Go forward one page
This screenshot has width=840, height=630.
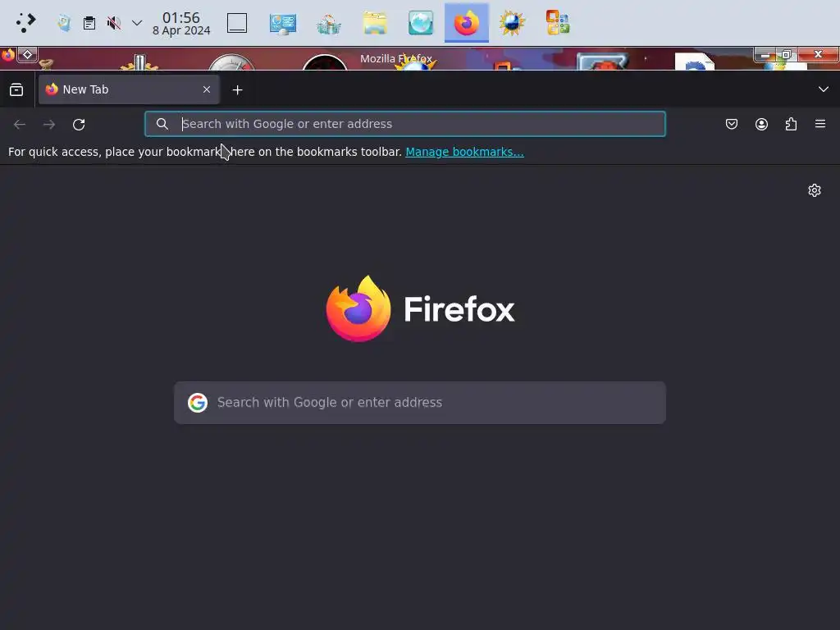point(49,125)
